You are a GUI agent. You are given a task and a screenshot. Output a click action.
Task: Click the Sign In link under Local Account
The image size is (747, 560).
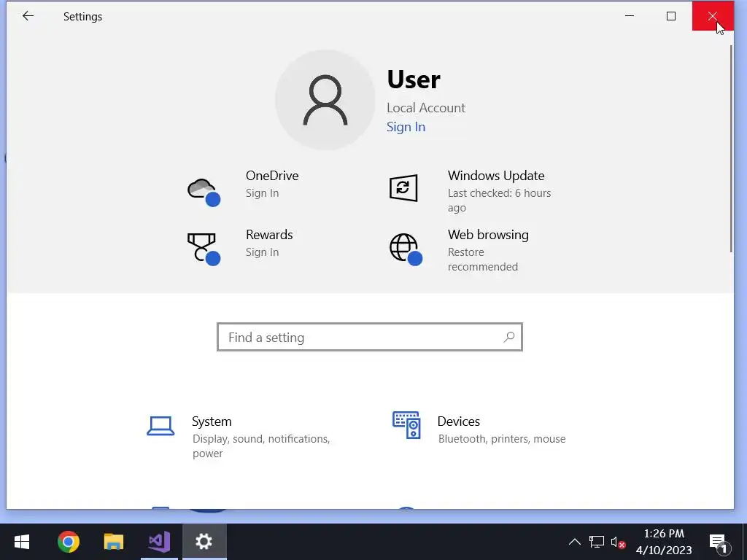point(406,127)
